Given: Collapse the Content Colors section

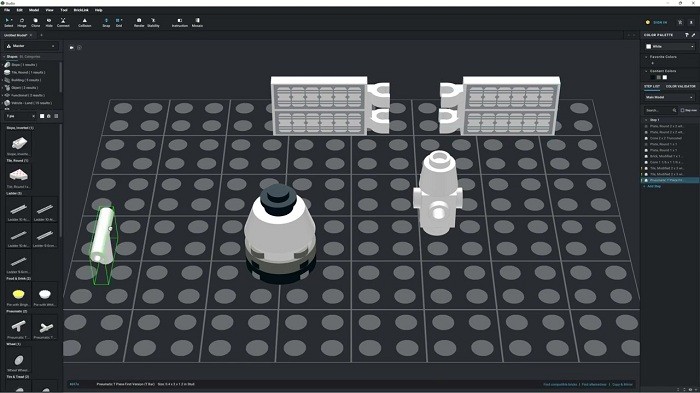Looking at the screenshot, I should pos(646,71).
